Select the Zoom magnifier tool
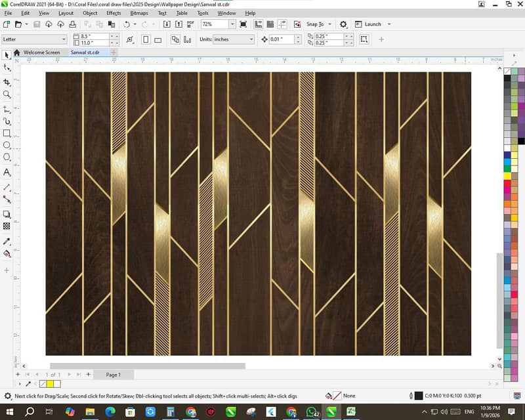Screen dimensions: 525x420 pyautogui.click(x=7, y=94)
